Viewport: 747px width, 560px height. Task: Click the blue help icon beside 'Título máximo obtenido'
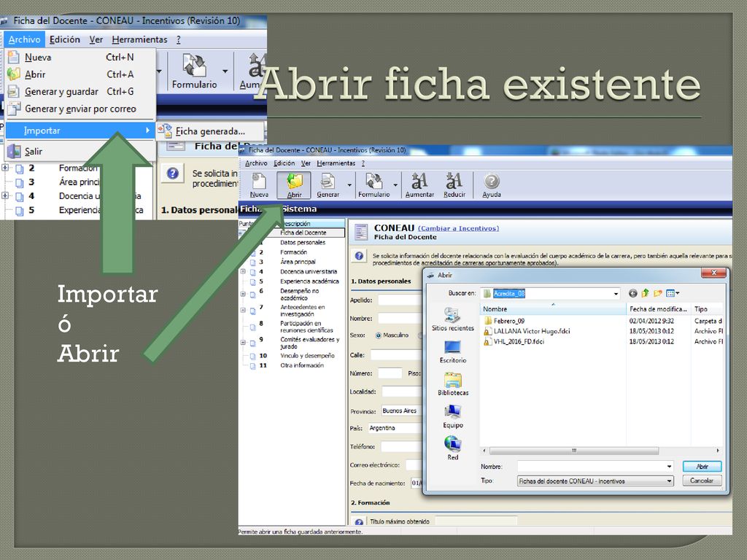[x=359, y=521]
